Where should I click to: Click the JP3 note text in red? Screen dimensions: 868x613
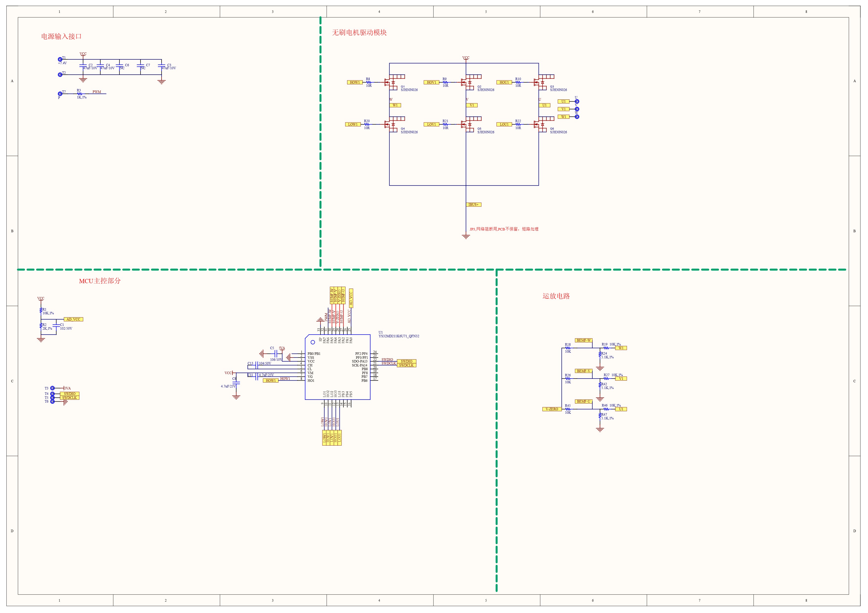point(504,229)
